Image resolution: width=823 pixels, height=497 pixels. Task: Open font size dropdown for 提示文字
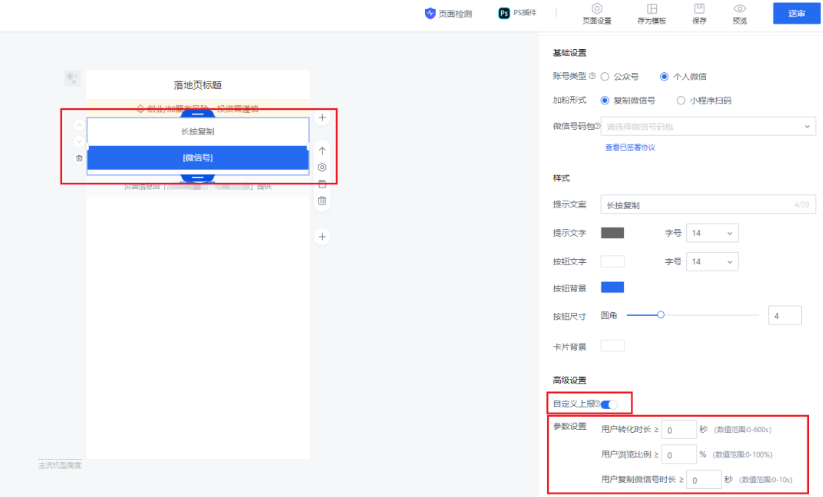tap(712, 233)
